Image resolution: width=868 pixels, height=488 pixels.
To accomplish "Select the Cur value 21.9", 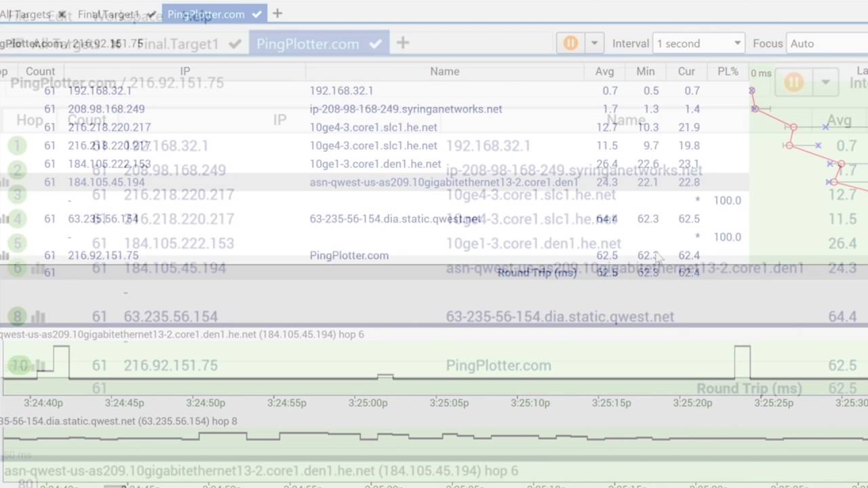I will [x=689, y=127].
